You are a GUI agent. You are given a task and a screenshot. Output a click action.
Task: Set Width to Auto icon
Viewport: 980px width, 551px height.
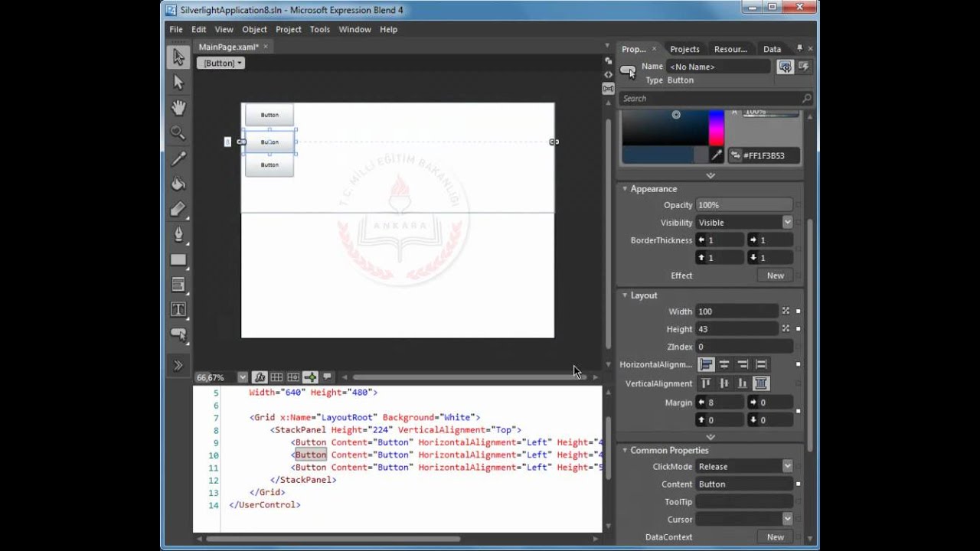pos(786,311)
